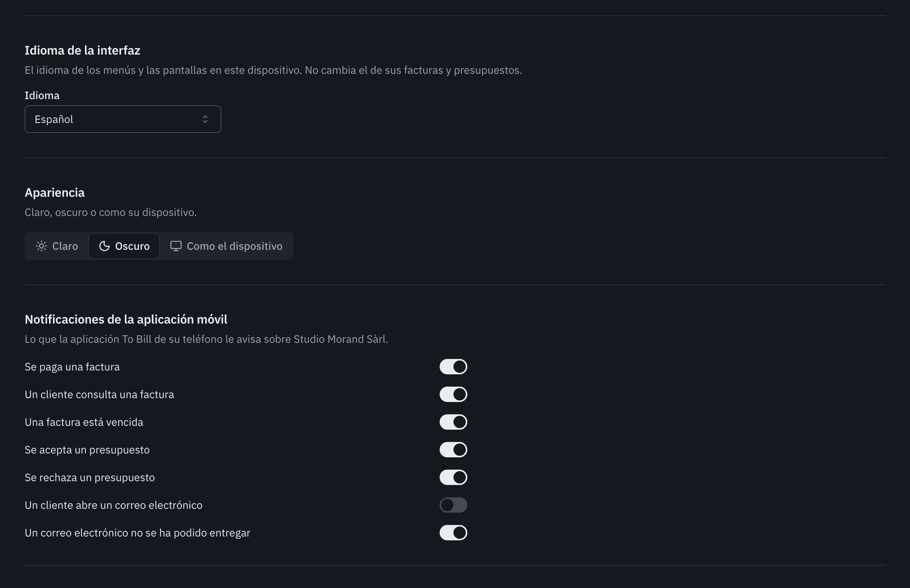Choose Como el dispositivo appearance

tap(226, 246)
